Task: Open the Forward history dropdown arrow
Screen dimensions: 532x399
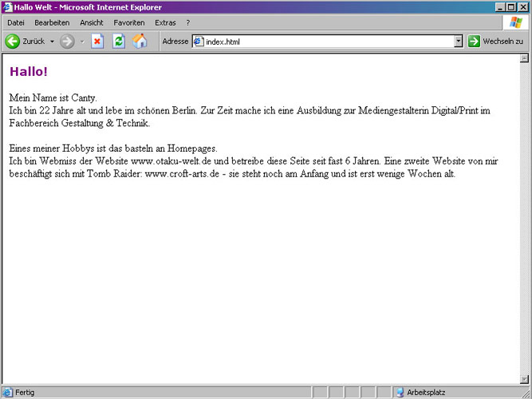Action: tap(82, 41)
